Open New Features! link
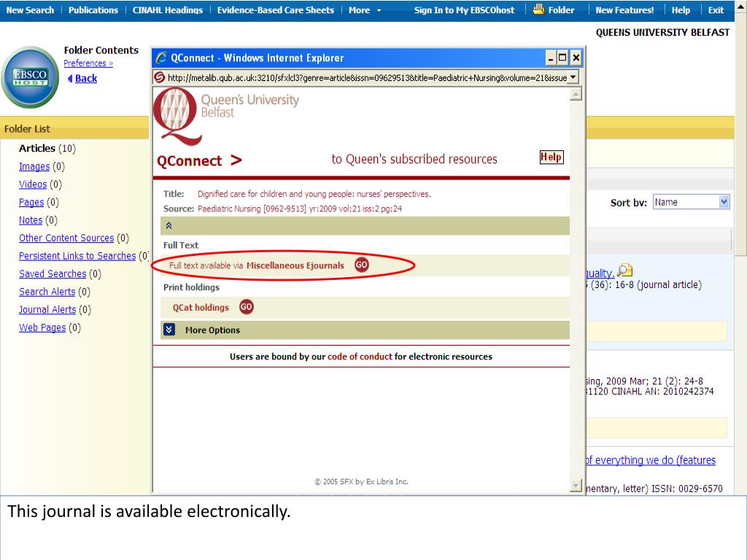Screen dimensions: 747x560 (x=624, y=10)
